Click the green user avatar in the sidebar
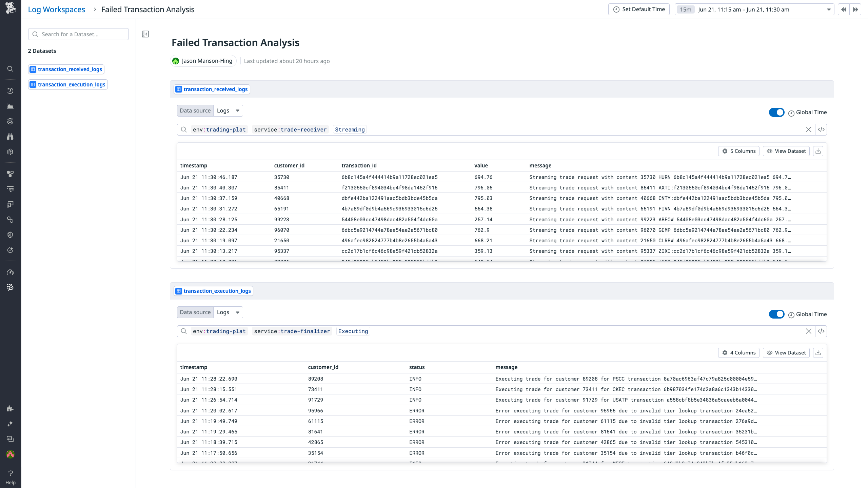Viewport: 868px width, 488px height. pyautogui.click(x=10, y=454)
